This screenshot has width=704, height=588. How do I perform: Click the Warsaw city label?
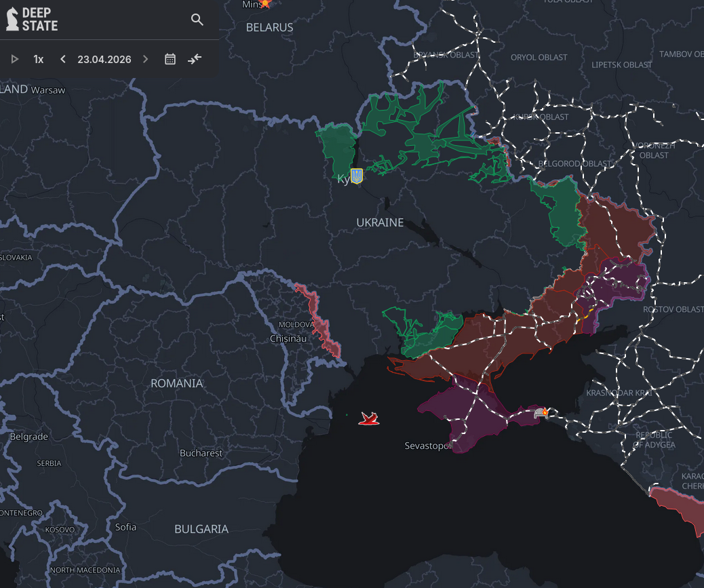pos(48,90)
